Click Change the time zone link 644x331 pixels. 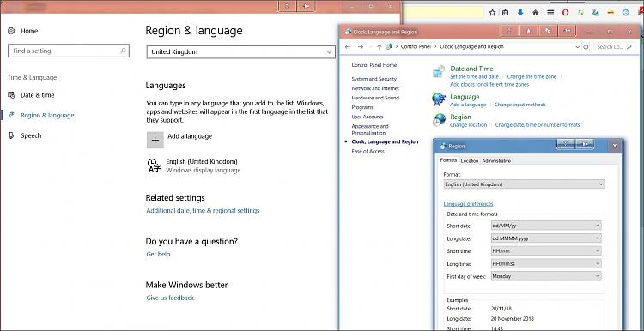[x=532, y=76]
